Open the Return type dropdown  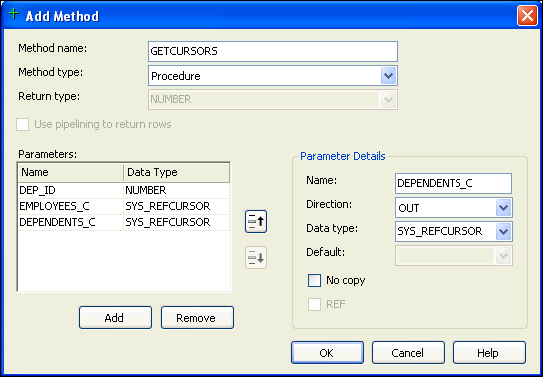click(x=388, y=100)
